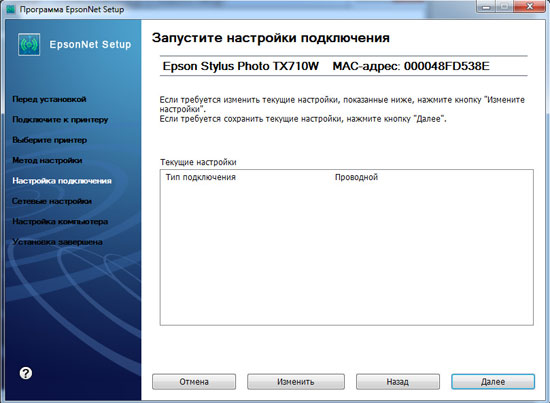Click the Epson Stylus Photo TX710W text
The width and height of the screenshot is (550, 403).
point(241,66)
